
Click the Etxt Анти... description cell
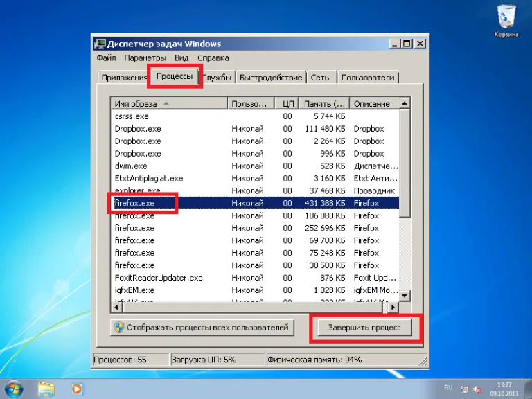coord(375,179)
